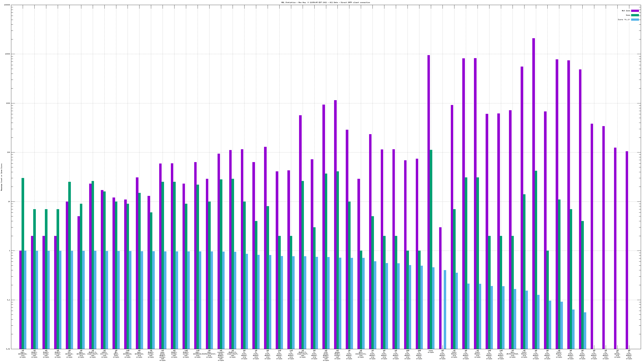Click the RBL Statistics chart title

pyautogui.click(x=325, y=2)
